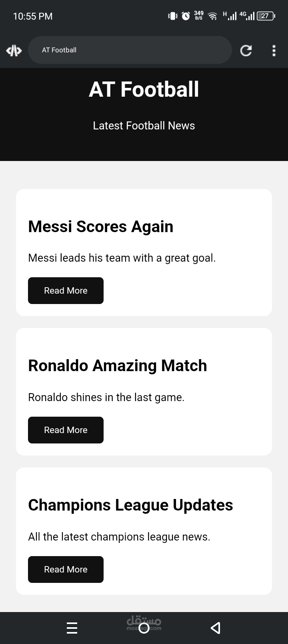This screenshot has height=644, width=288.
Task: Tap the code viewer logo icon
Action: click(x=14, y=50)
